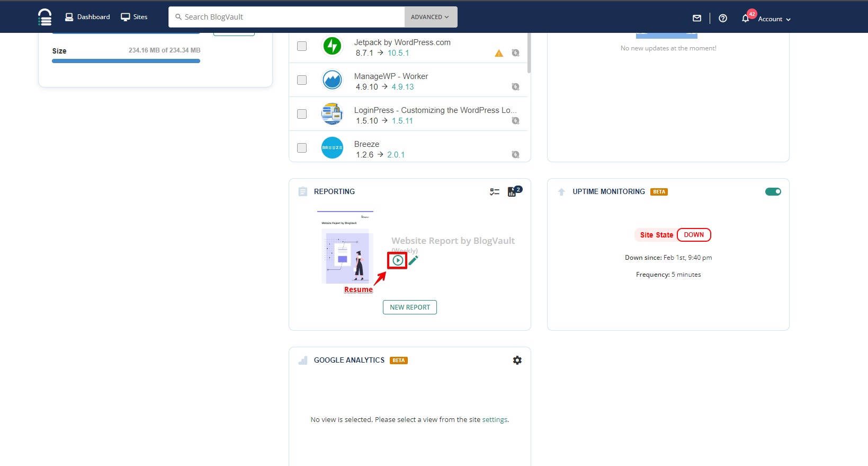Click the 234.16 MB of 234.34 MB text
Image resolution: width=868 pixels, height=466 pixels.
[165, 50]
